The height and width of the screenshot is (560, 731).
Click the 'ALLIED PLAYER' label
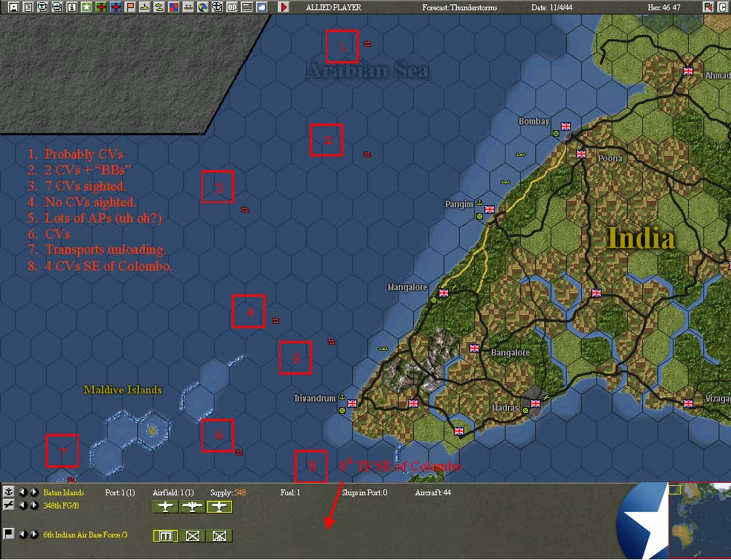click(334, 7)
